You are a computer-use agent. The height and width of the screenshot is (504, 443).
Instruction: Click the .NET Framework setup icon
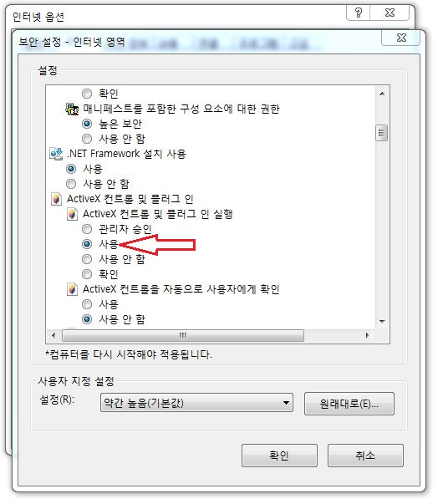[56, 154]
